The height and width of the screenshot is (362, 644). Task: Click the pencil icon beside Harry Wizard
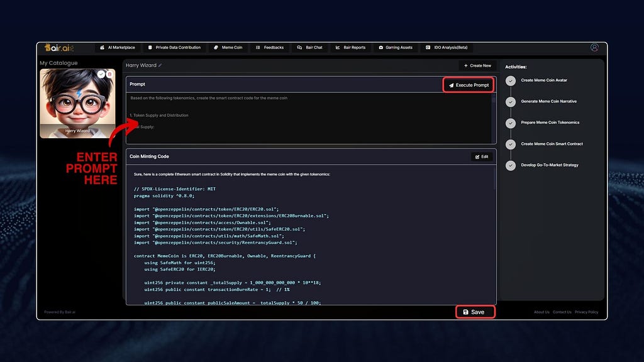(x=160, y=65)
